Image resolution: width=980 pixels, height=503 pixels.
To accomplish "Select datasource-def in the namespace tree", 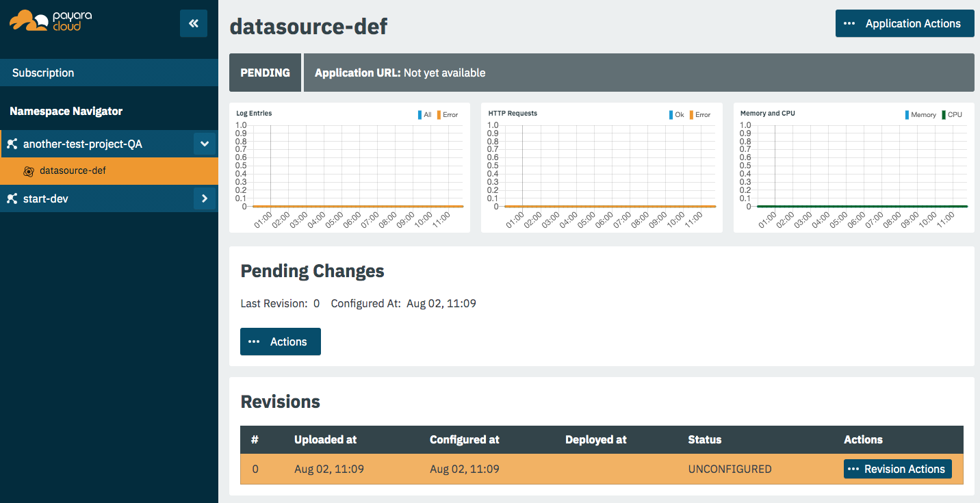I will point(73,171).
